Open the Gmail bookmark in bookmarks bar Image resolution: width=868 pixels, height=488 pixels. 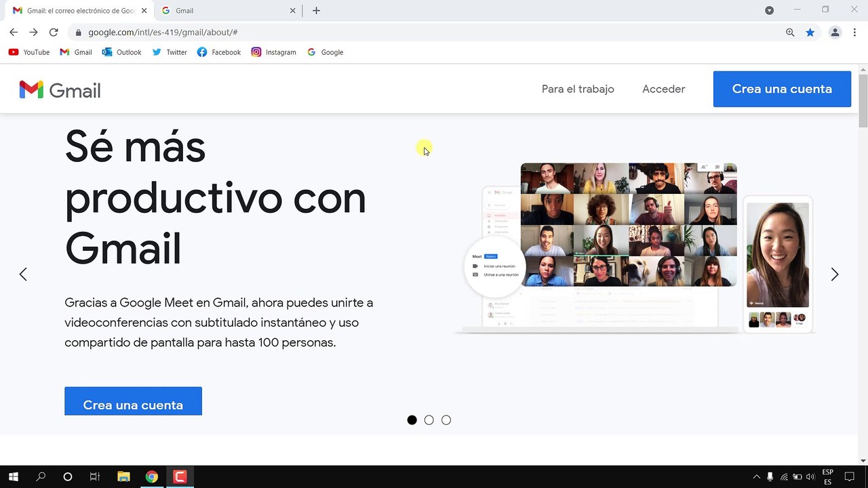coord(76,52)
